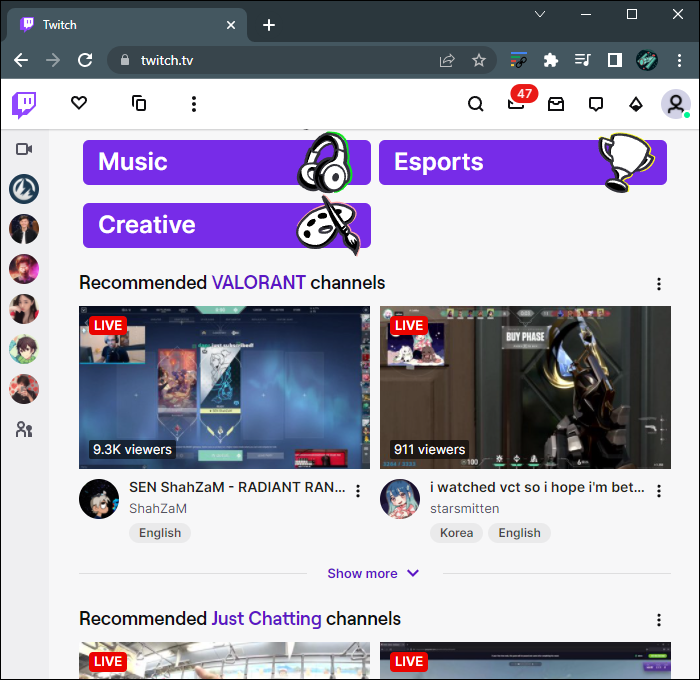Screen dimensions: 700x680
Task: Bookmark this page with the star
Action: [479, 60]
